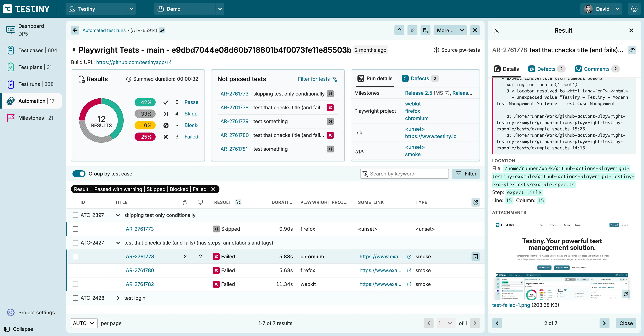Remove the Result filter chip
The image size is (644, 336).
point(213,189)
